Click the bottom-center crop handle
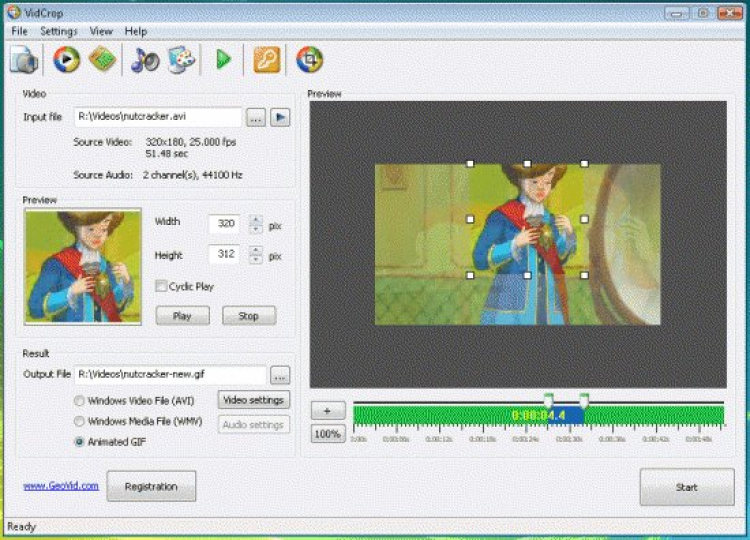The width and height of the screenshot is (750, 540). 527,275
